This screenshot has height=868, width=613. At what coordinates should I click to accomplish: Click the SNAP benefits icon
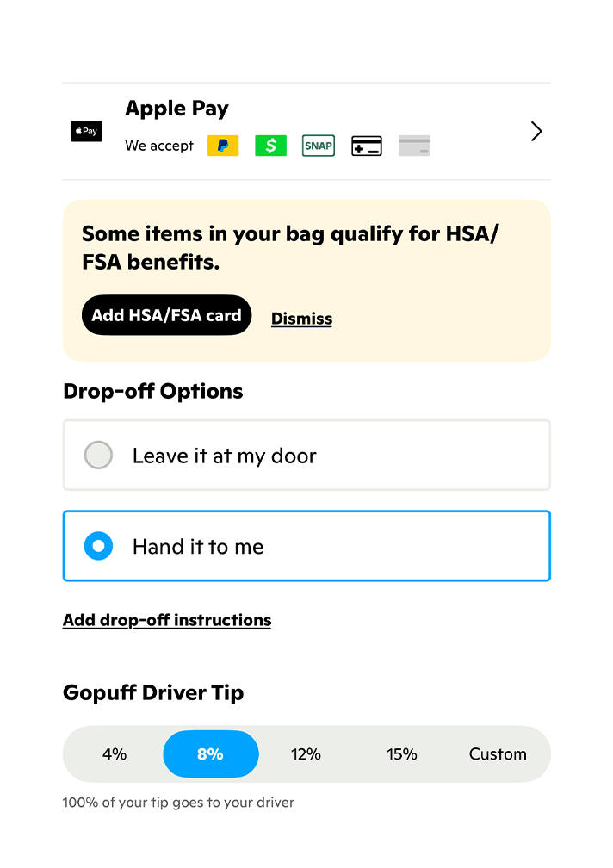tap(319, 146)
